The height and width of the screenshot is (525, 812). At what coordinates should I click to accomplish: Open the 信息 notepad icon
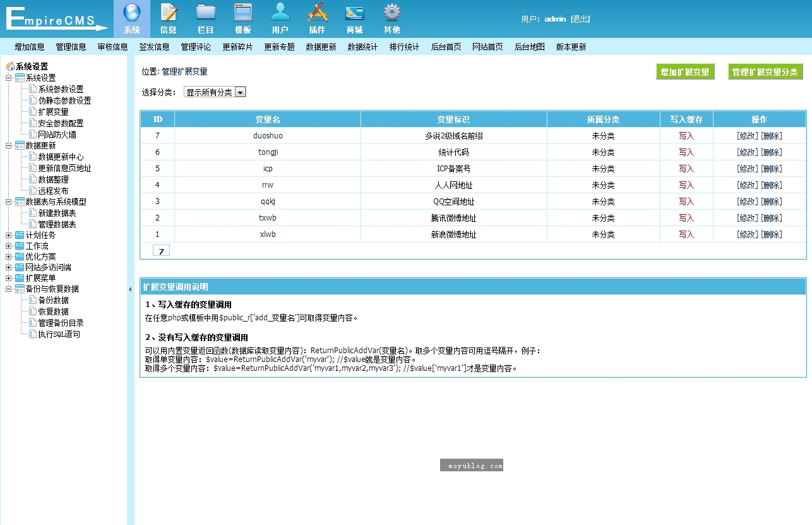pyautogui.click(x=169, y=13)
